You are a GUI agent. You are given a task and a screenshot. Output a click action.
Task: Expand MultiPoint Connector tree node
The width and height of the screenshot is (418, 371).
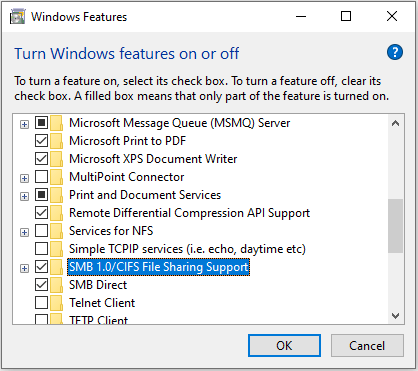point(24,179)
